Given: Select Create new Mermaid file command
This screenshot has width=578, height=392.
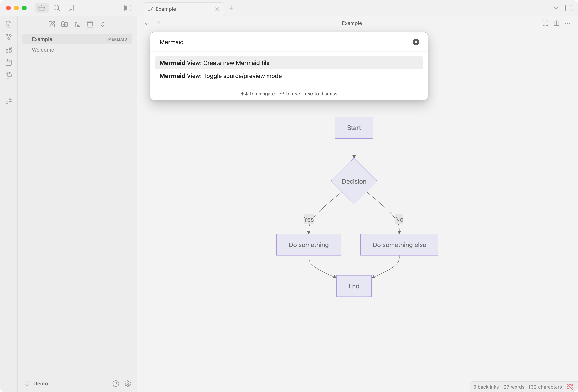Looking at the screenshot, I should point(289,63).
